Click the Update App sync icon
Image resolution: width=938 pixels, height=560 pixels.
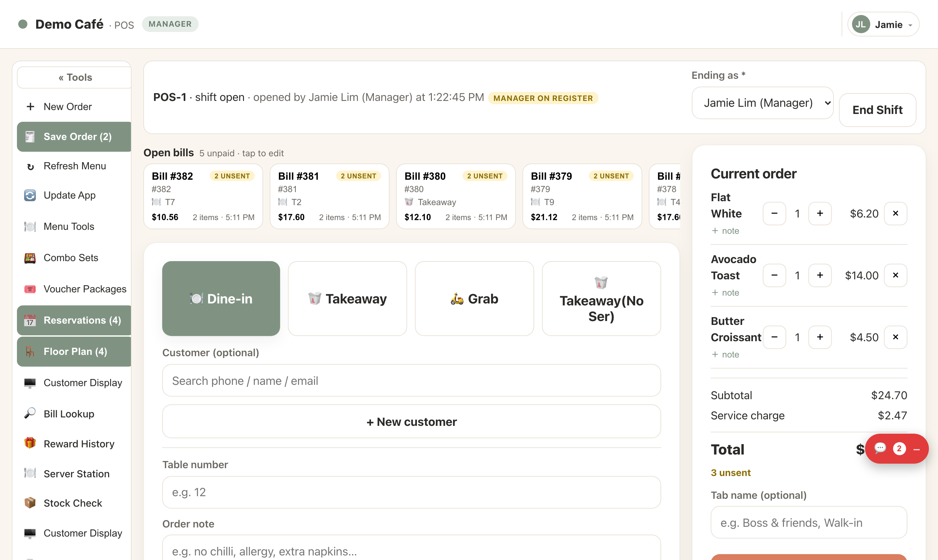click(30, 195)
